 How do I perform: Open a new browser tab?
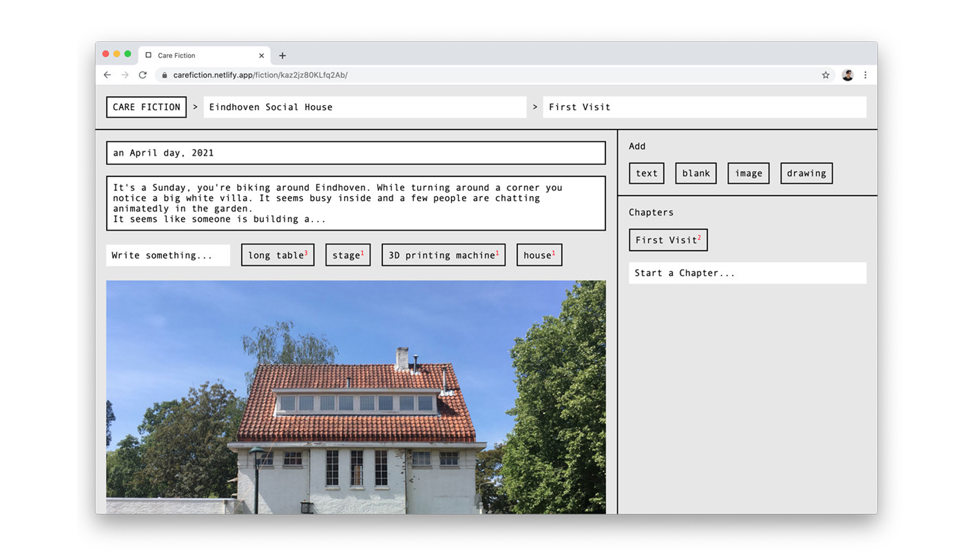[282, 56]
